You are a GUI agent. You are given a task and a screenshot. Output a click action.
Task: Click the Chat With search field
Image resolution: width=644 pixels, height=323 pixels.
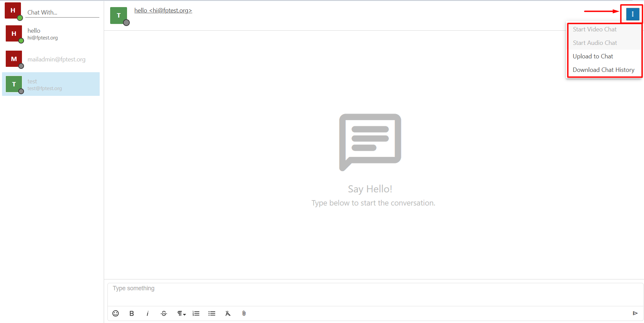pos(63,12)
